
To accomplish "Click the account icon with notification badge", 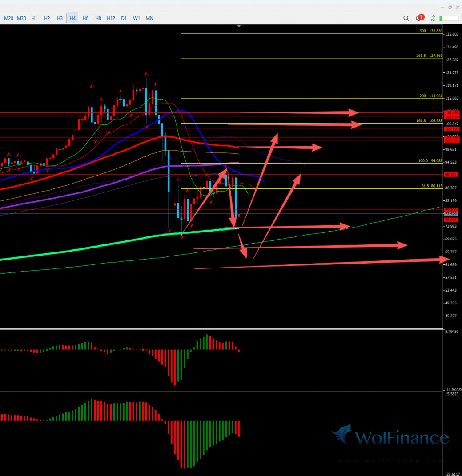I will pyautogui.click(x=419, y=18).
